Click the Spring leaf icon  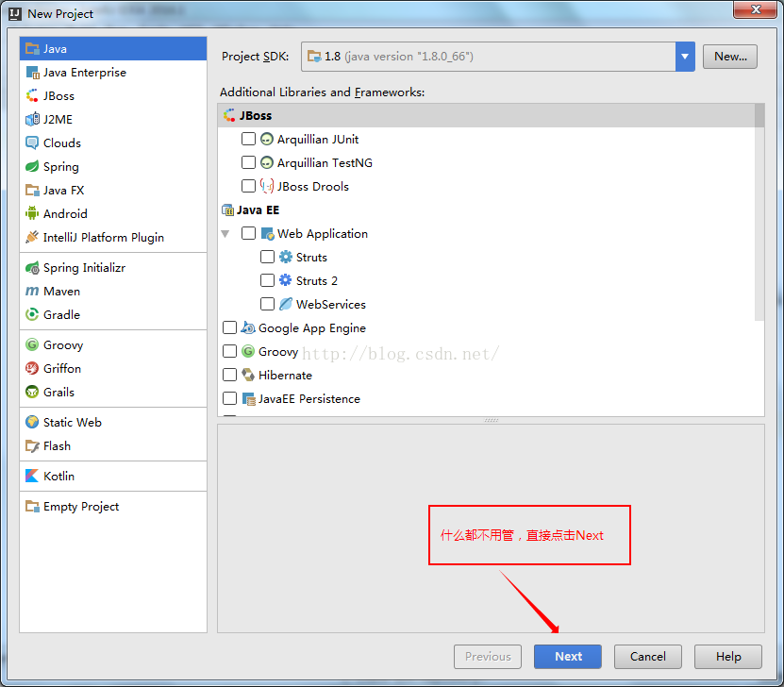point(32,166)
